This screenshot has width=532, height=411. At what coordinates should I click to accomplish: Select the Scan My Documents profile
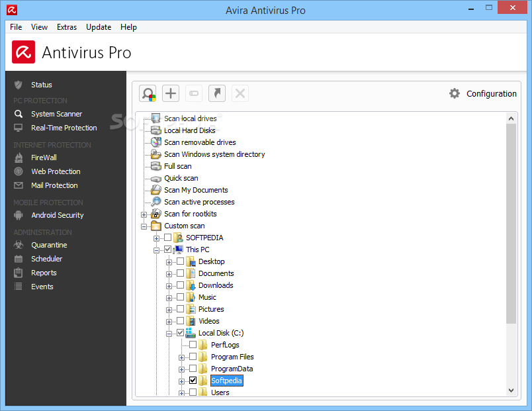[196, 190]
